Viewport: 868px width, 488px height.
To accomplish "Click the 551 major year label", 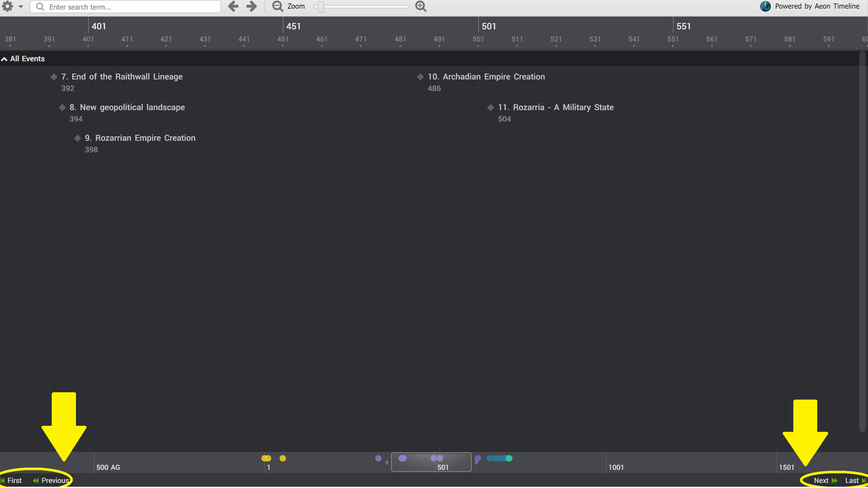I will (x=683, y=26).
